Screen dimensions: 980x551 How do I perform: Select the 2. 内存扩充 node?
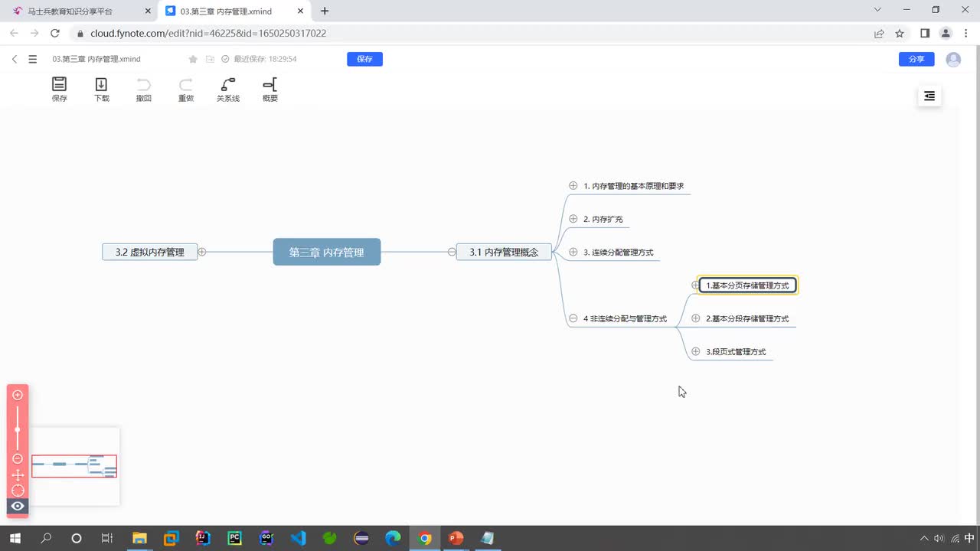(x=603, y=219)
